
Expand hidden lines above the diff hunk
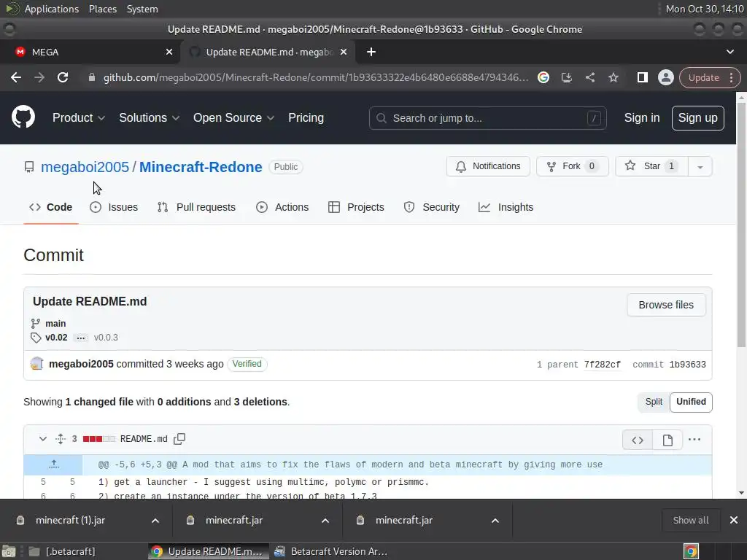(53, 464)
